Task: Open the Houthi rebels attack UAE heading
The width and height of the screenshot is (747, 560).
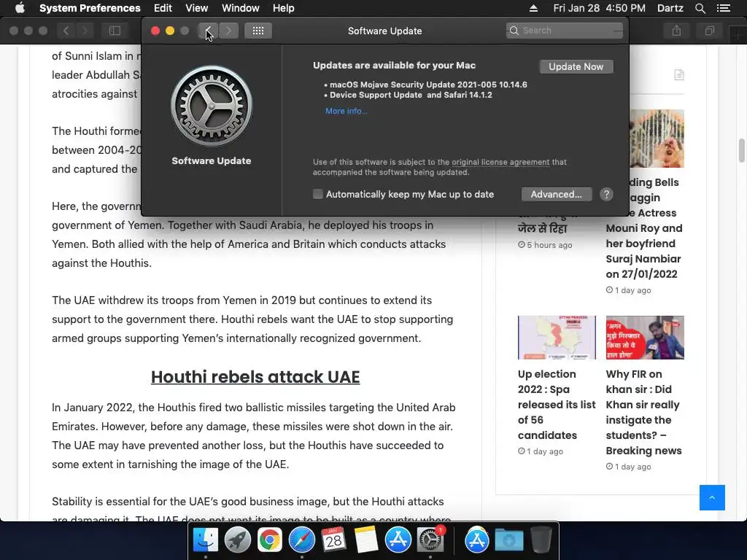Action: (x=255, y=377)
